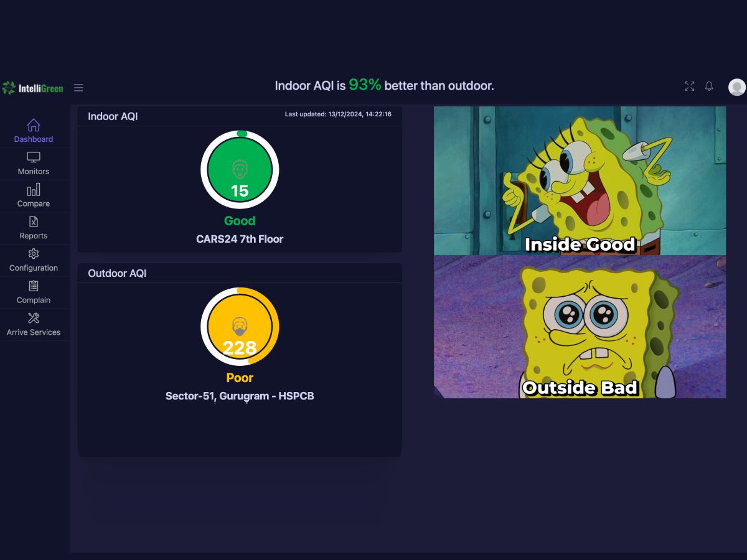Screen dimensions: 747x560
Task: Click the CARS24 7th Floor location label
Action: click(x=240, y=239)
